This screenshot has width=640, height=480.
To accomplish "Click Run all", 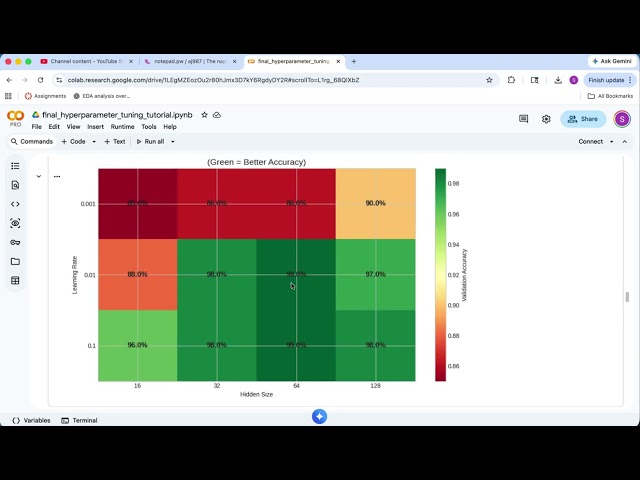I will [151, 142].
